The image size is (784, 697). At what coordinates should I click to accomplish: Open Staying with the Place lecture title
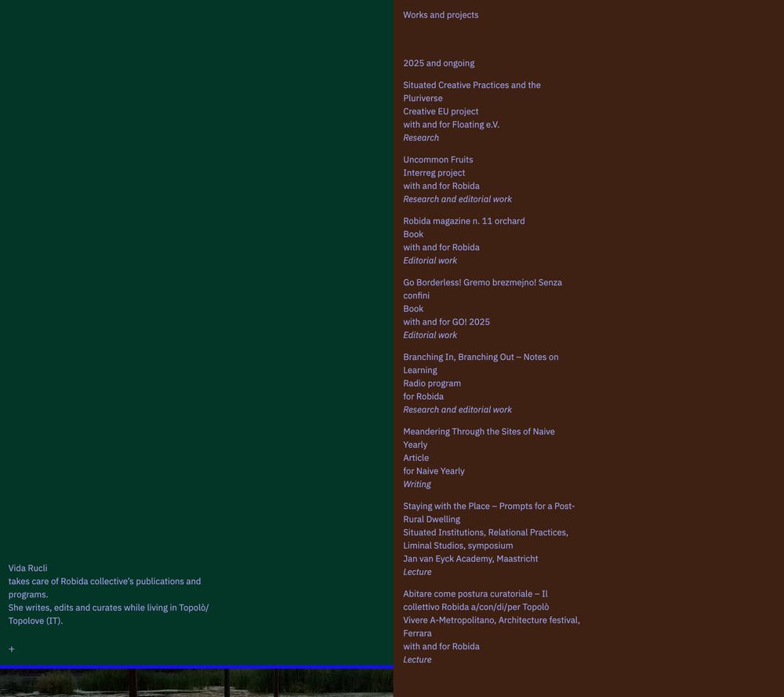pyautogui.click(x=488, y=506)
